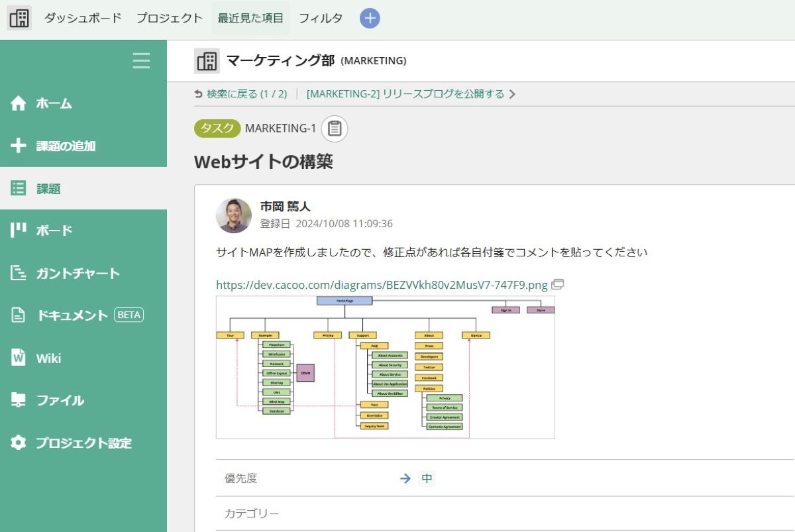
Task: Go to Home via the house icon
Action: [19, 103]
